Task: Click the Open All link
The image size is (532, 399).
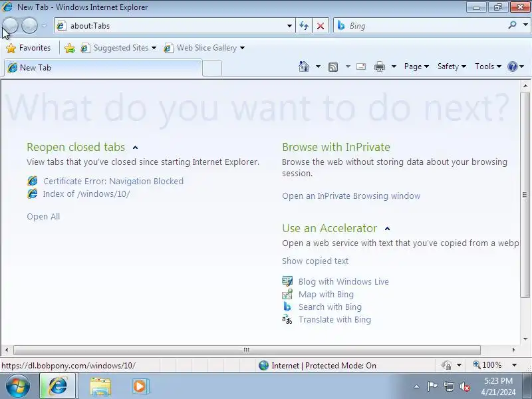Action: [43, 217]
